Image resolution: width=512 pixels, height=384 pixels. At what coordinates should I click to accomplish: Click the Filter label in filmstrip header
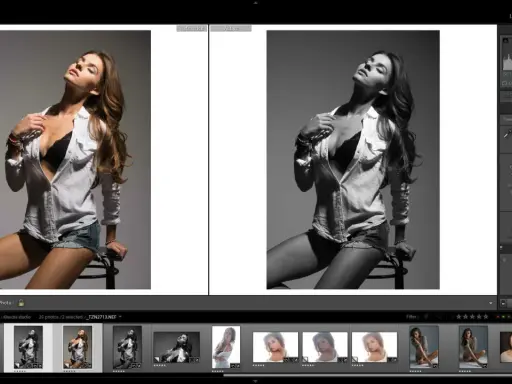click(412, 317)
